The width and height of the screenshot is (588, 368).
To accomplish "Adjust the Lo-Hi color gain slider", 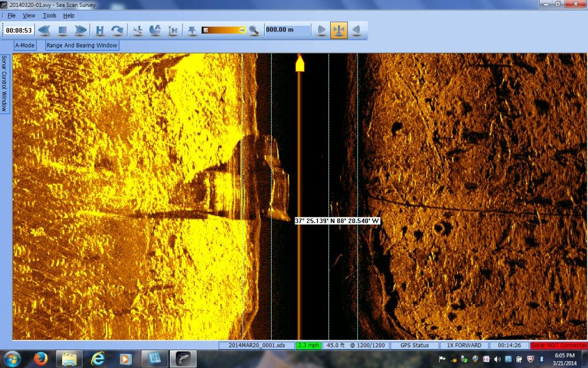I will 224,30.
